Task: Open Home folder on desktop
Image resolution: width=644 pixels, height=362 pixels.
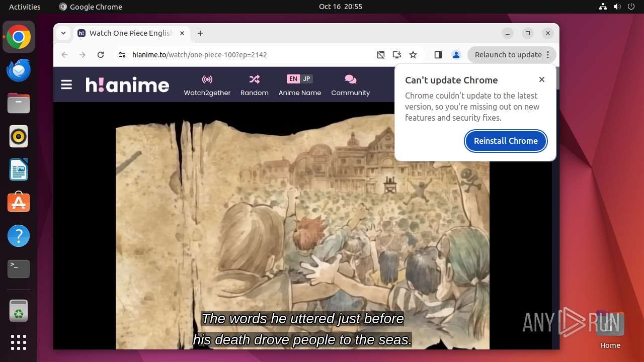Action: pyautogui.click(x=610, y=329)
